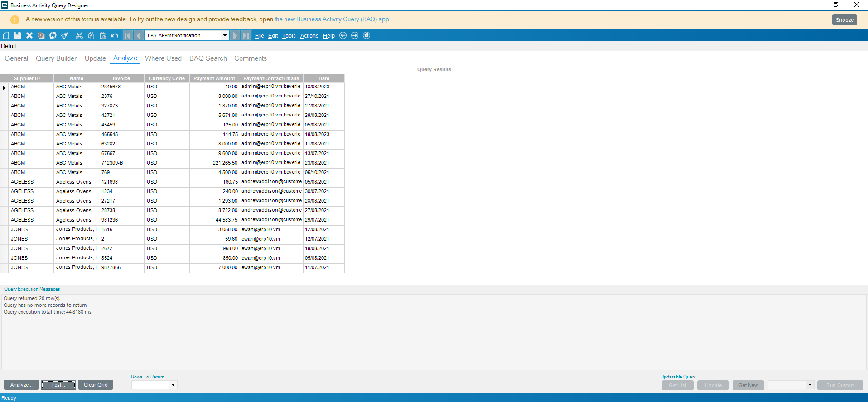Click the Paste clipboard icon

(x=103, y=35)
